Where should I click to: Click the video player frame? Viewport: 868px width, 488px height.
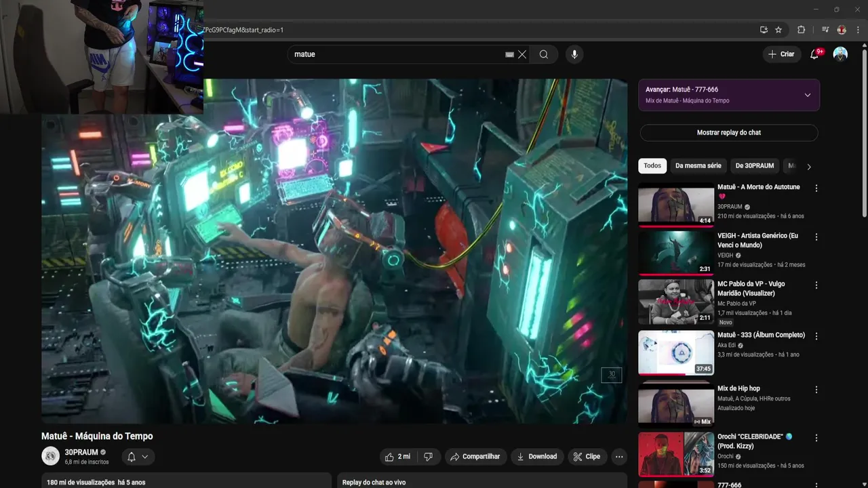(334, 251)
